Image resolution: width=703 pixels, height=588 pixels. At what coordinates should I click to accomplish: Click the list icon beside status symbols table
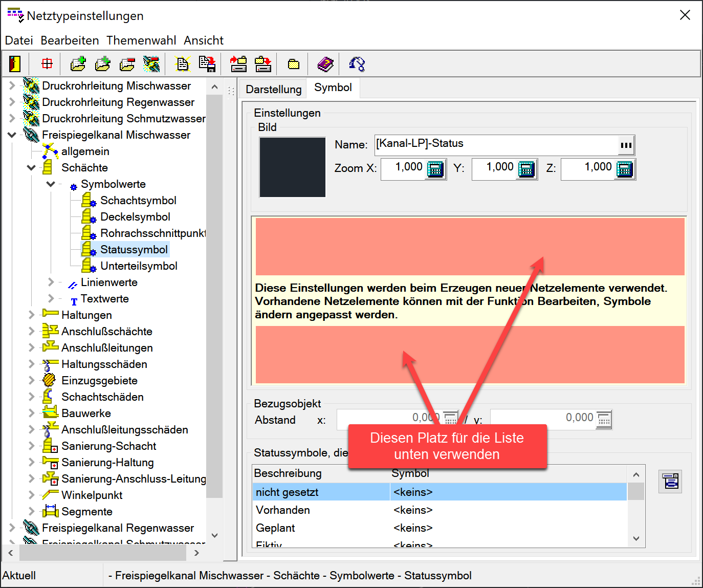tap(670, 481)
